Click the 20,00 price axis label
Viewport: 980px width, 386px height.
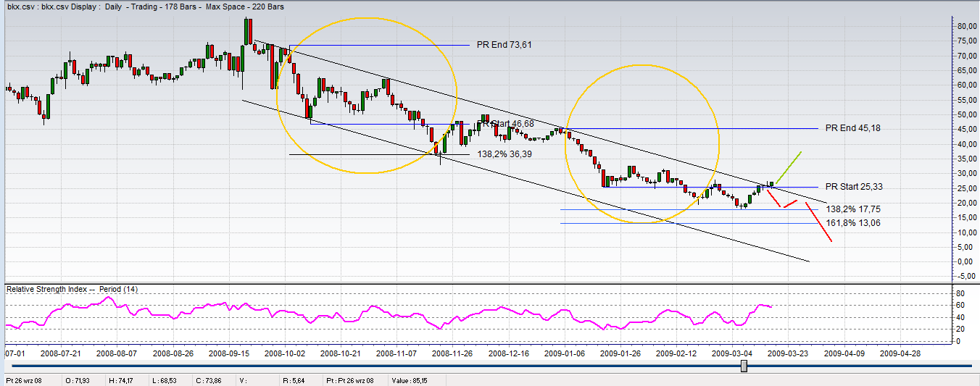tap(966, 203)
